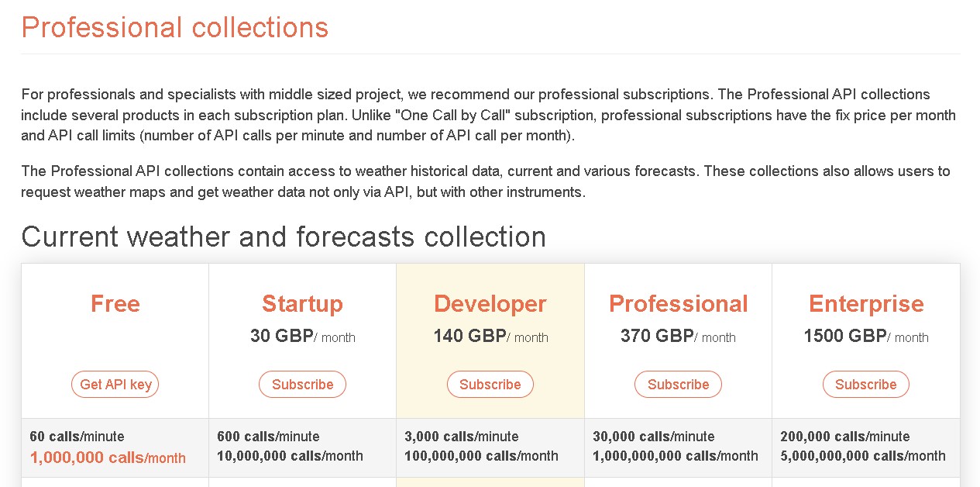
Task: Click the Developer plan title
Action: pos(490,304)
